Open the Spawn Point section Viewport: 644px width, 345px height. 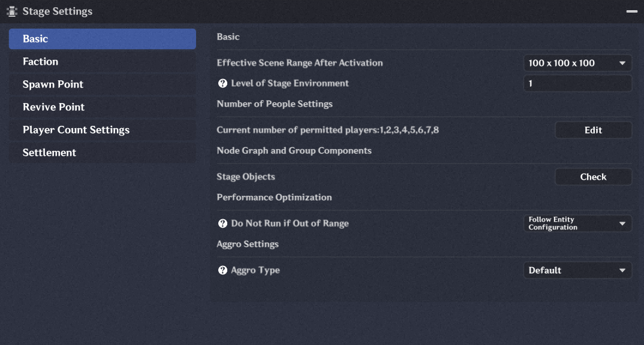[x=102, y=84]
